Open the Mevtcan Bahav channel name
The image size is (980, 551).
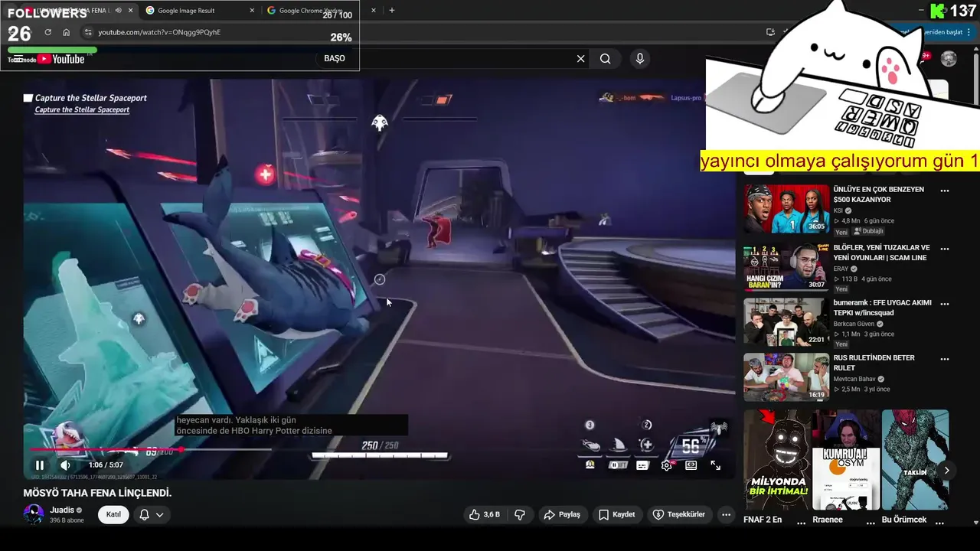[855, 379]
